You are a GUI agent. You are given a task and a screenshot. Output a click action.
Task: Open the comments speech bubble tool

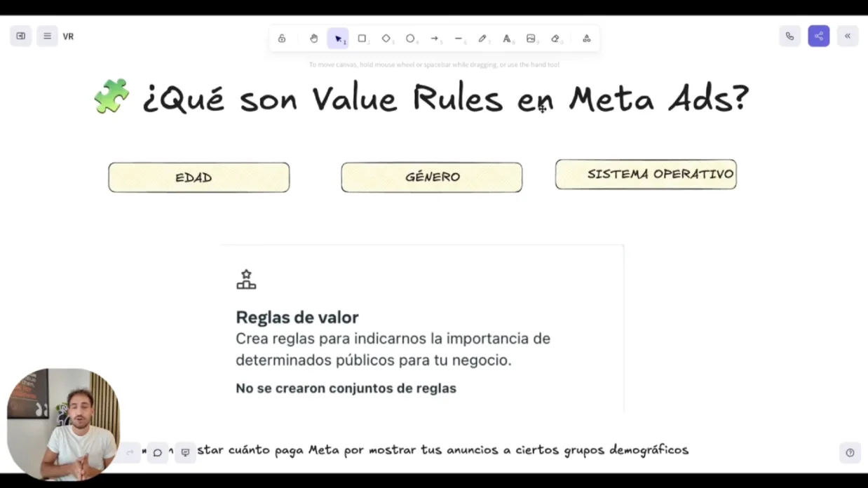pos(158,453)
